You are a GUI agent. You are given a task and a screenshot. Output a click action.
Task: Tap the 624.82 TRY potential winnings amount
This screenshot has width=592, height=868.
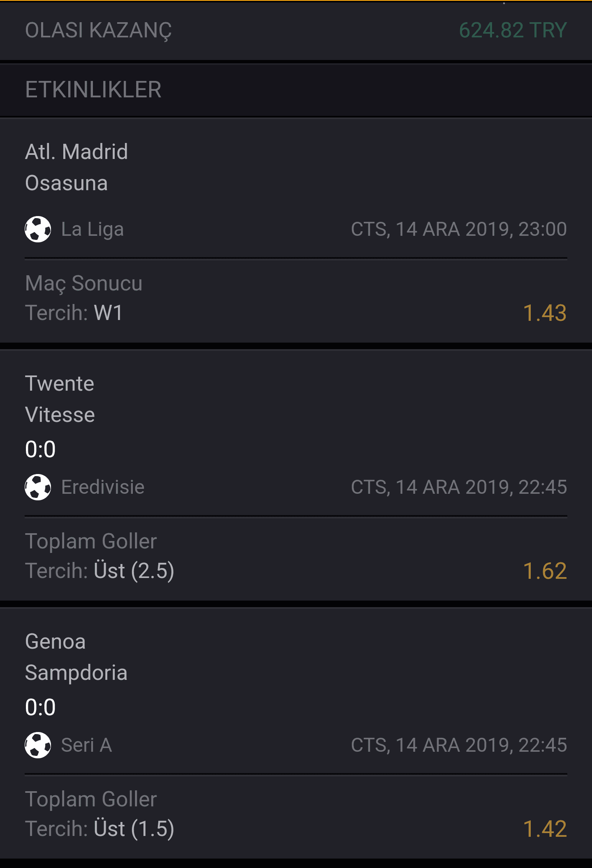(513, 30)
